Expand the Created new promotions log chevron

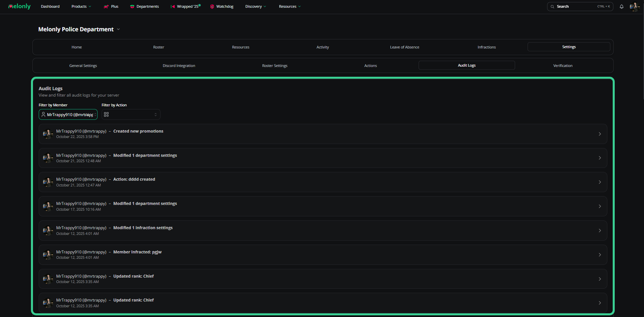click(600, 134)
